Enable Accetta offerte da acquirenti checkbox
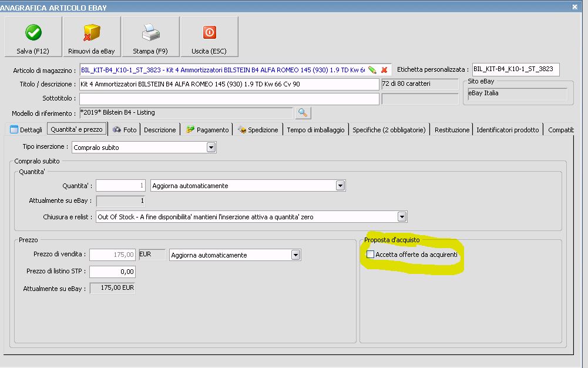Screen dimensions: 588x368 370,255
